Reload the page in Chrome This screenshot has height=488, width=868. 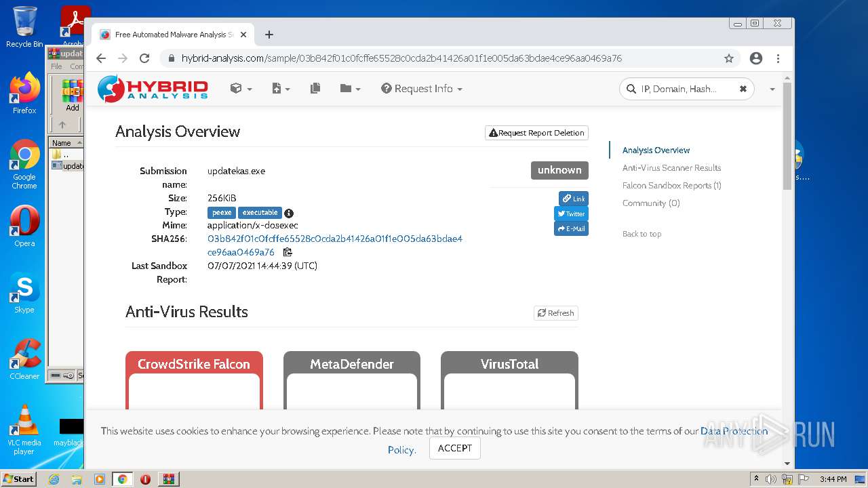(x=144, y=58)
